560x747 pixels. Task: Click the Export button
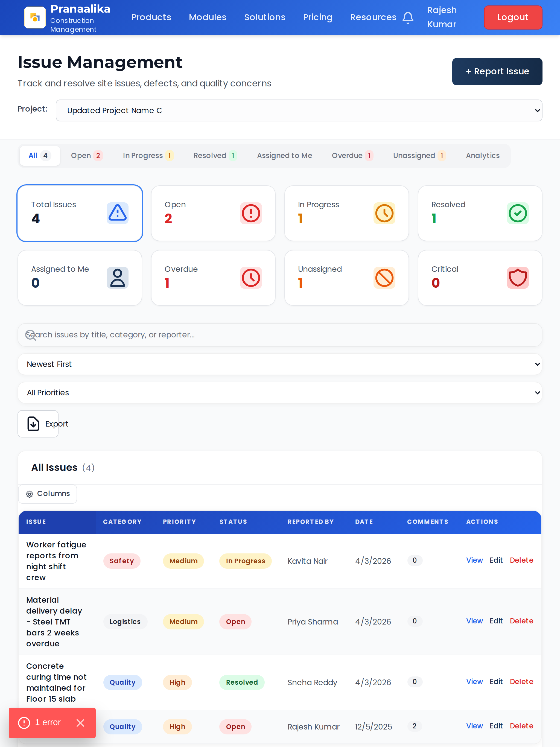point(38,424)
